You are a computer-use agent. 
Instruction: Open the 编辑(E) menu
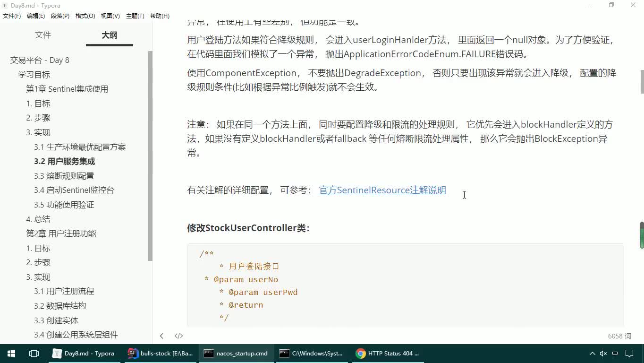pyautogui.click(x=36, y=16)
